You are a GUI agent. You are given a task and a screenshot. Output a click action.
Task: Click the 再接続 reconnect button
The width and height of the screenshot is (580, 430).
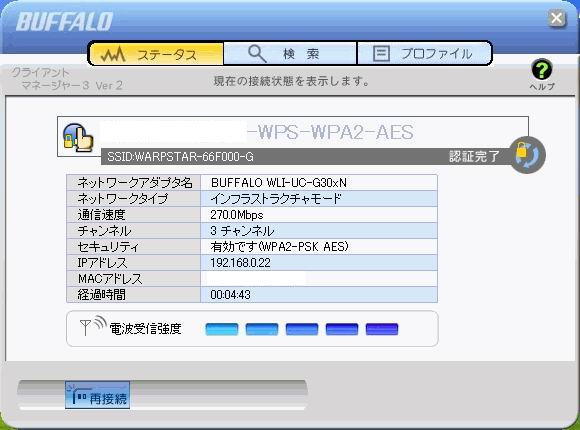98,395
